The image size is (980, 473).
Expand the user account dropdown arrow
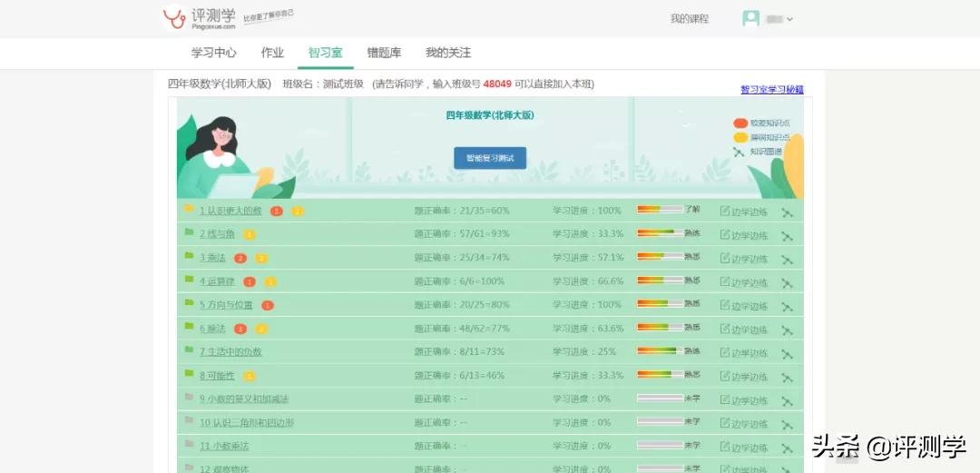pyautogui.click(x=790, y=19)
